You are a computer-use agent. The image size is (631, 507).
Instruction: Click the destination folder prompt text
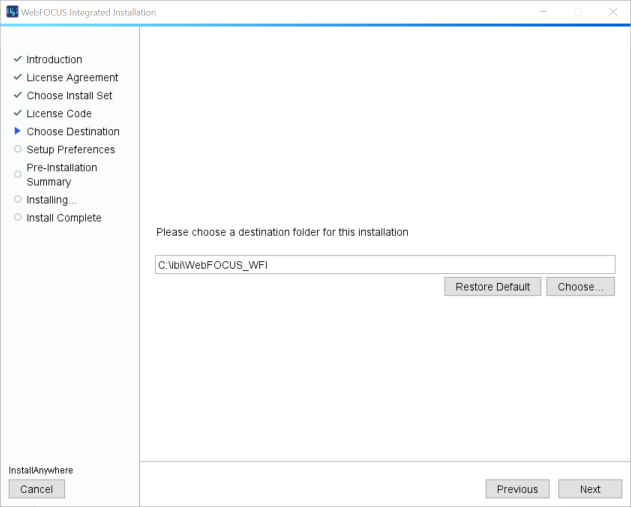(x=282, y=232)
